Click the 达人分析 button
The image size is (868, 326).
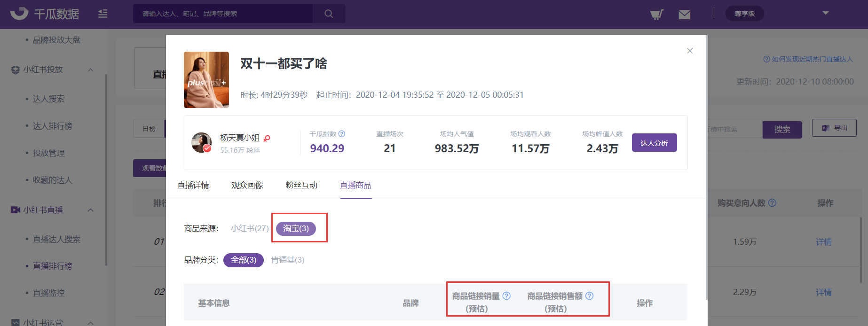655,143
